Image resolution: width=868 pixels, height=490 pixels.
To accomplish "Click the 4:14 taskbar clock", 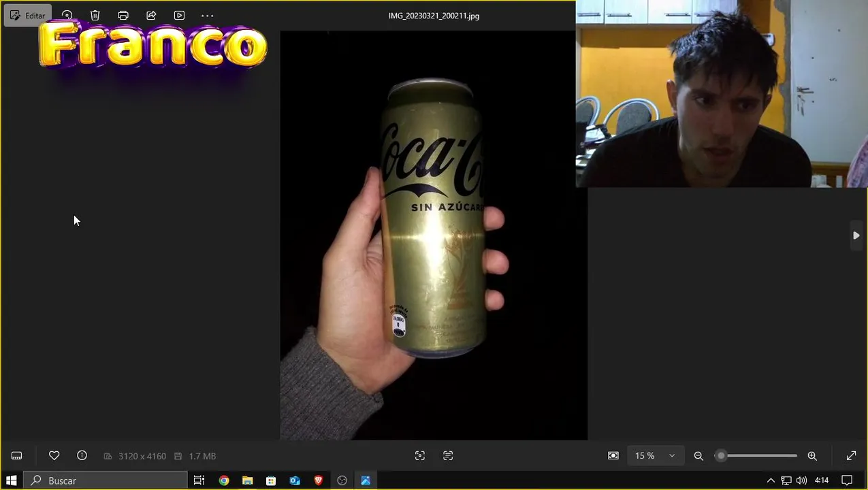I will pos(822,480).
